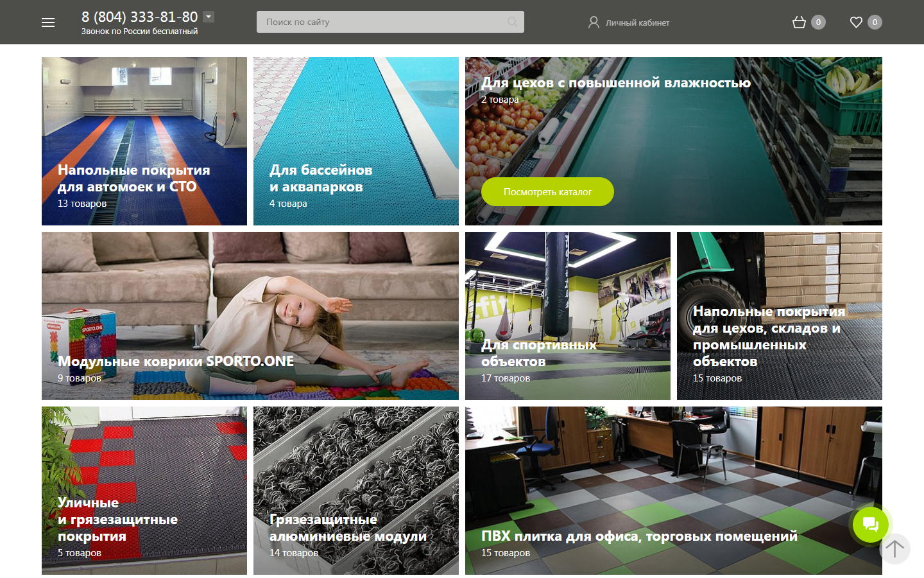
Task: Focus the site search field
Action: (x=390, y=22)
